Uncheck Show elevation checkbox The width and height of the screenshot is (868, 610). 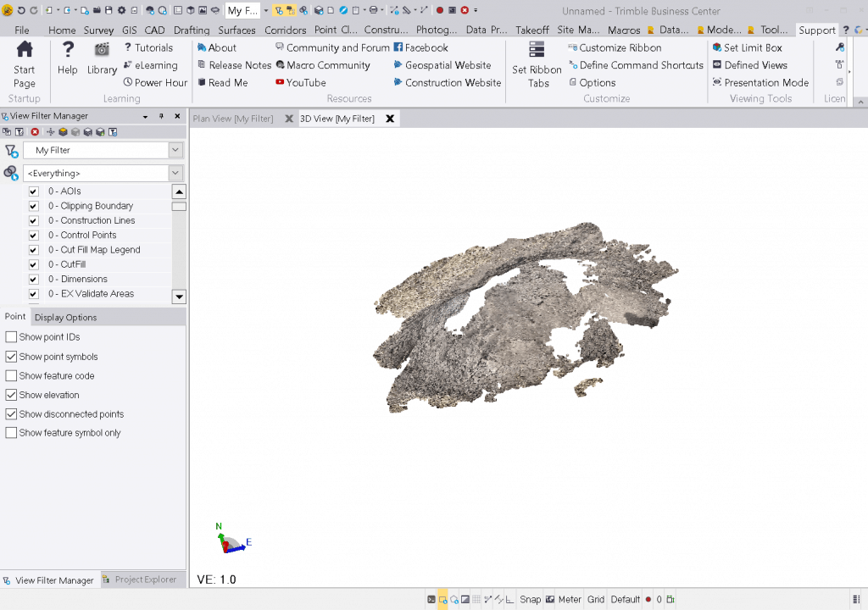click(11, 395)
